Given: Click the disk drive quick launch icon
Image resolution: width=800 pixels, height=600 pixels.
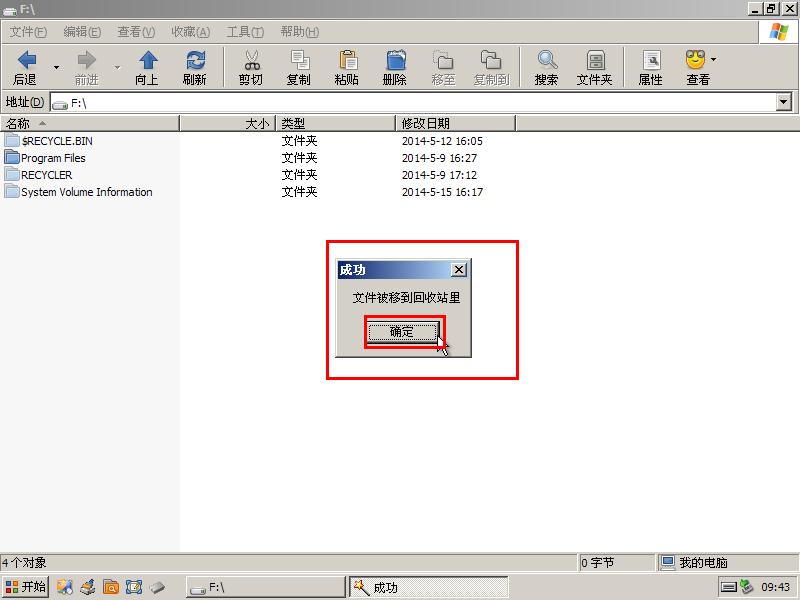Looking at the screenshot, I should click(157, 587).
